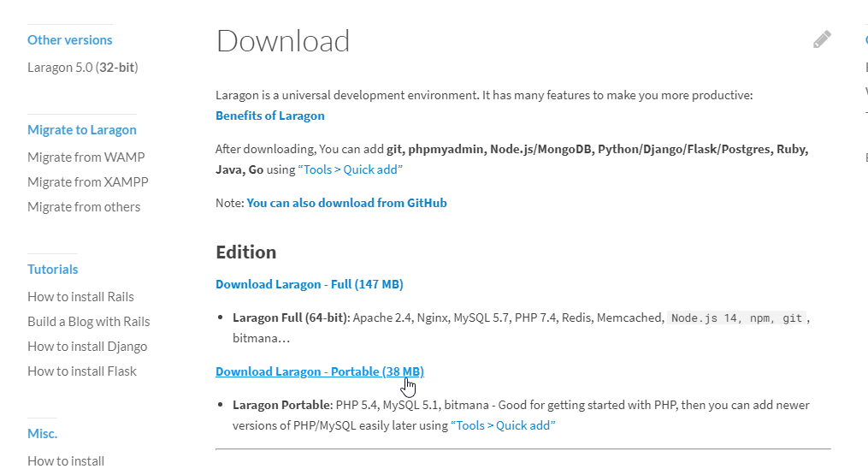Select the Misc. sidebar heading
The width and height of the screenshot is (868, 469).
pyautogui.click(x=42, y=434)
